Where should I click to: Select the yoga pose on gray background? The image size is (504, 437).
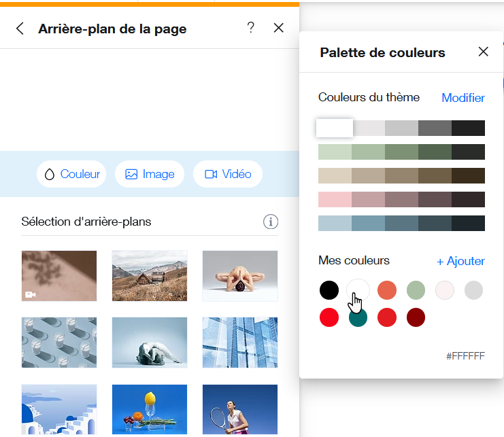pyautogui.click(x=240, y=276)
